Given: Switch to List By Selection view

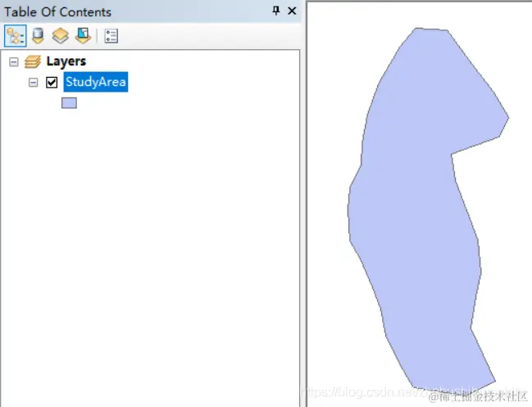Looking at the screenshot, I should pos(83,35).
